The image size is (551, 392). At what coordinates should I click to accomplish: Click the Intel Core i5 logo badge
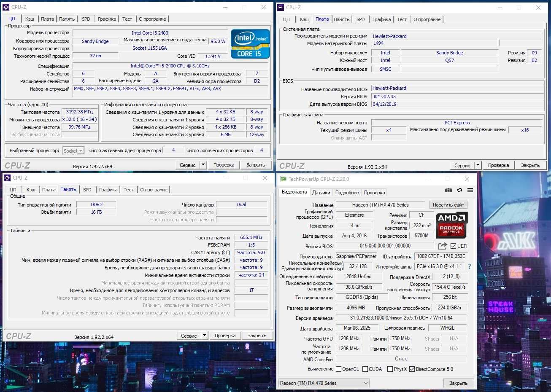(x=250, y=44)
